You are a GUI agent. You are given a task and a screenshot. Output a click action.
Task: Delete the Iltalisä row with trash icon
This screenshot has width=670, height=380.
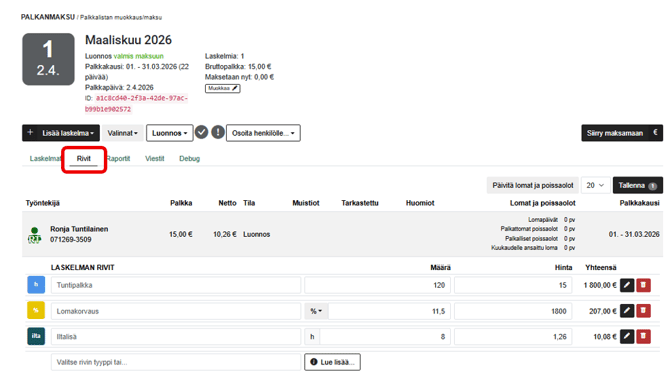coord(644,336)
